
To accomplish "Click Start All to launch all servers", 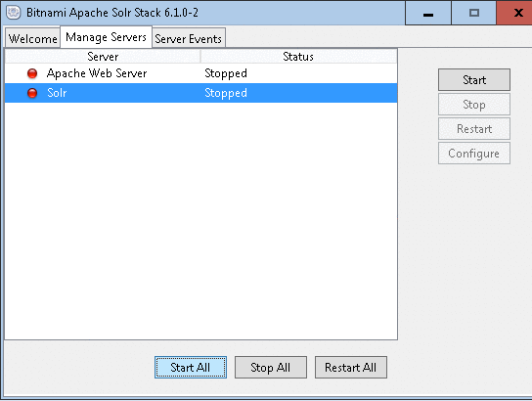I will [x=191, y=367].
